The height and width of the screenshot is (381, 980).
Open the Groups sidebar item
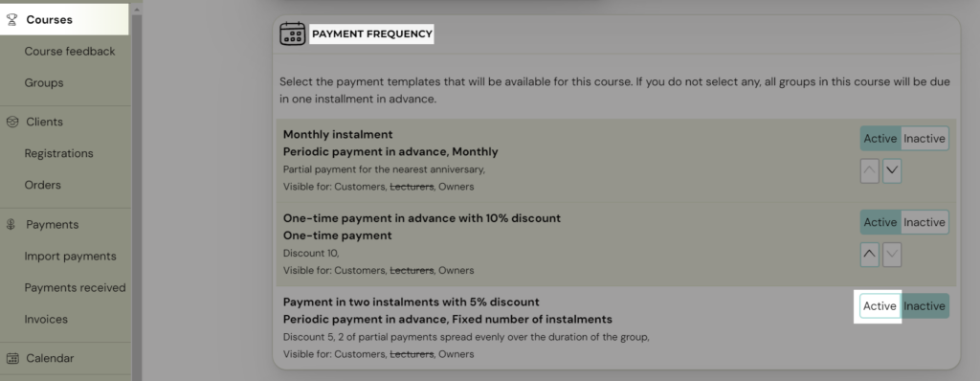coord(44,82)
